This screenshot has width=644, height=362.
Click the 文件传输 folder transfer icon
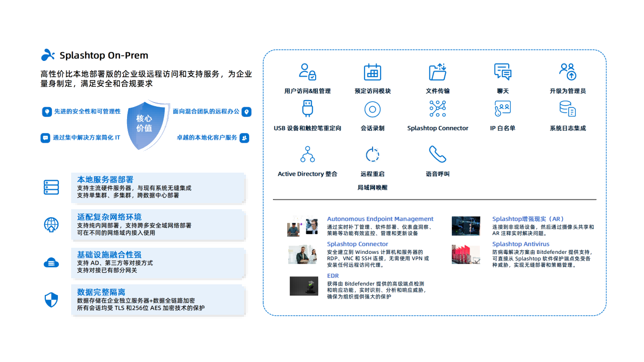(438, 72)
